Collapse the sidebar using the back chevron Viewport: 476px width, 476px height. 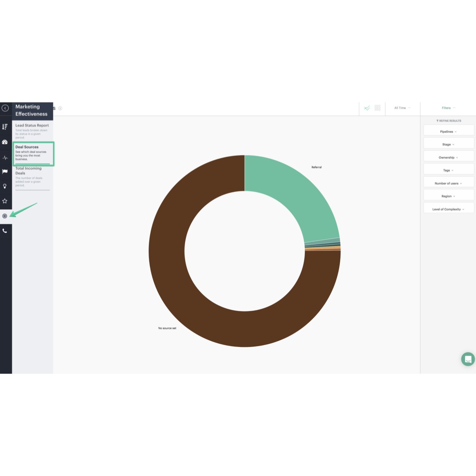(x=5, y=108)
